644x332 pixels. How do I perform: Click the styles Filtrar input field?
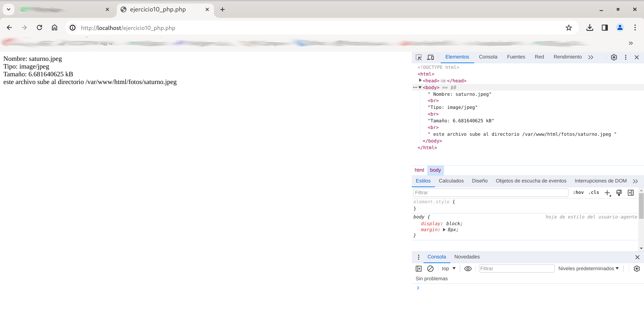point(490,193)
